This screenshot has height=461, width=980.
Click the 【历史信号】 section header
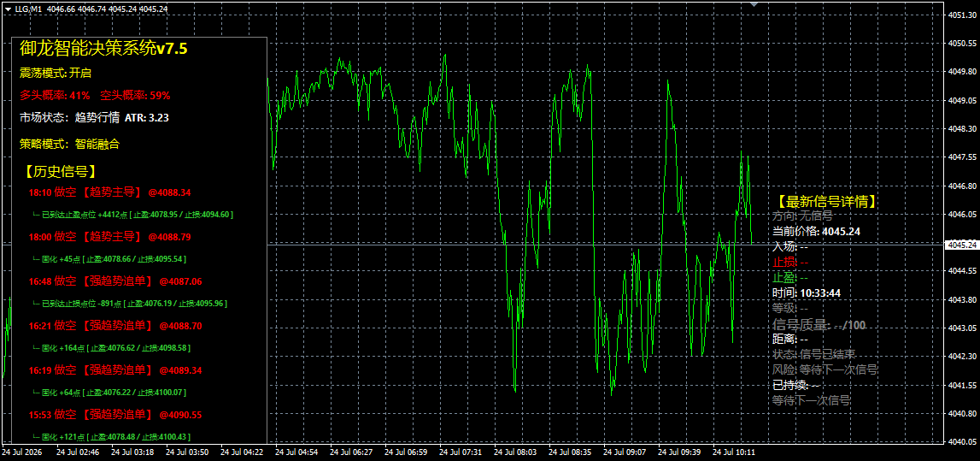click(x=59, y=171)
